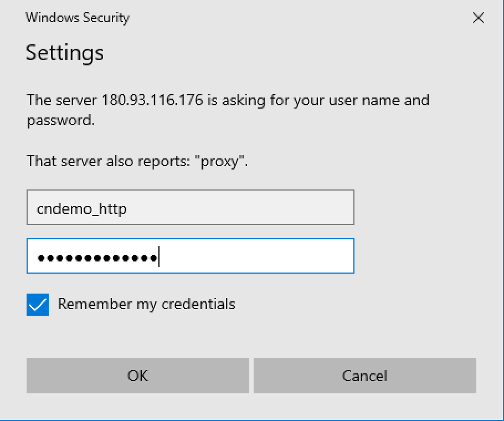Viewport: 504px width, 421px height.
Task: Close the Windows Security dialog
Action: (479, 18)
